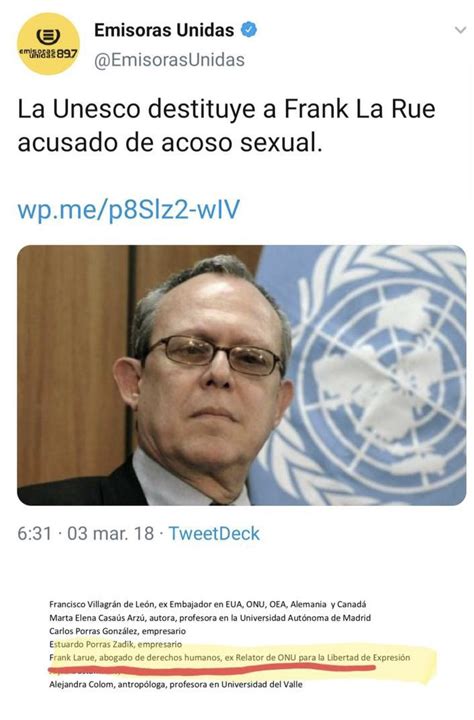Select the Alejandra Colom antropóloga entry
Viewport: 474px width, 720px height.
176,684
